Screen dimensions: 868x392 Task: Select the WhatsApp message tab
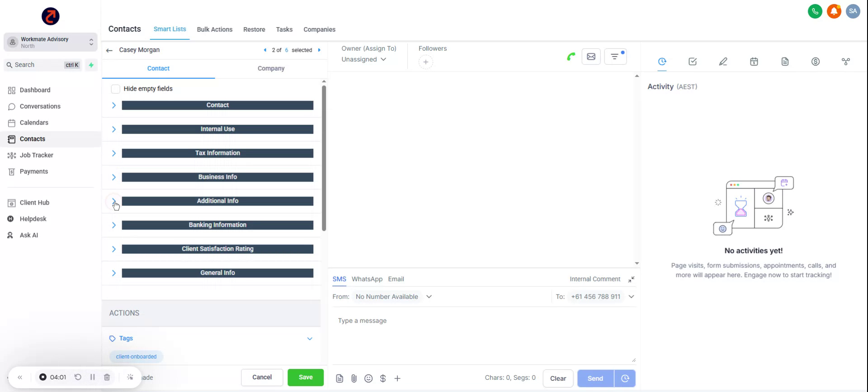(x=367, y=279)
